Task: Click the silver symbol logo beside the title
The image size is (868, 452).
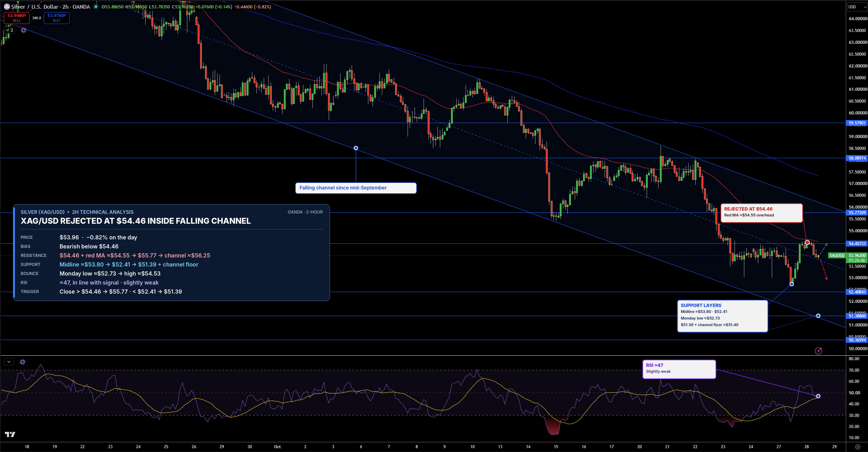Action: [x=7, y=7]
